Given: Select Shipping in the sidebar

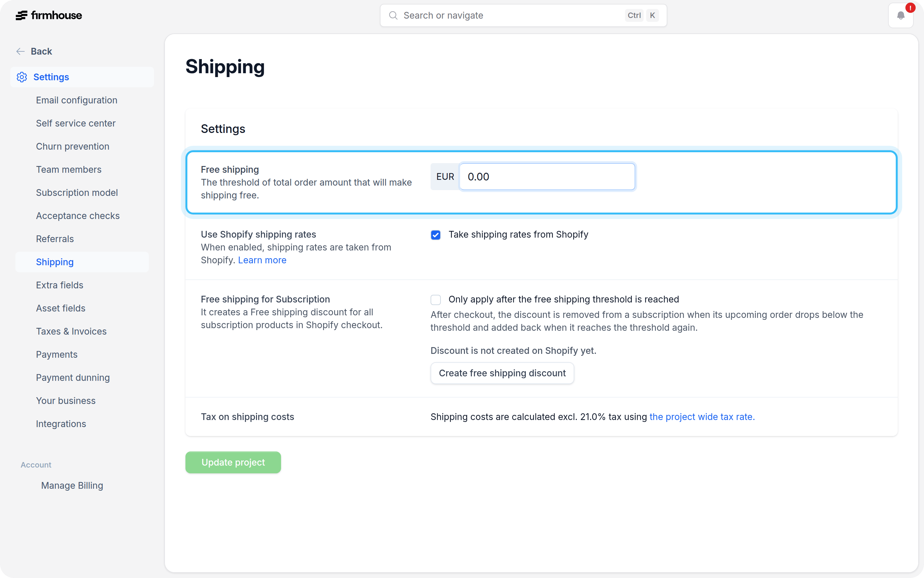Looking at the screenshot, I should click(82, 262).
